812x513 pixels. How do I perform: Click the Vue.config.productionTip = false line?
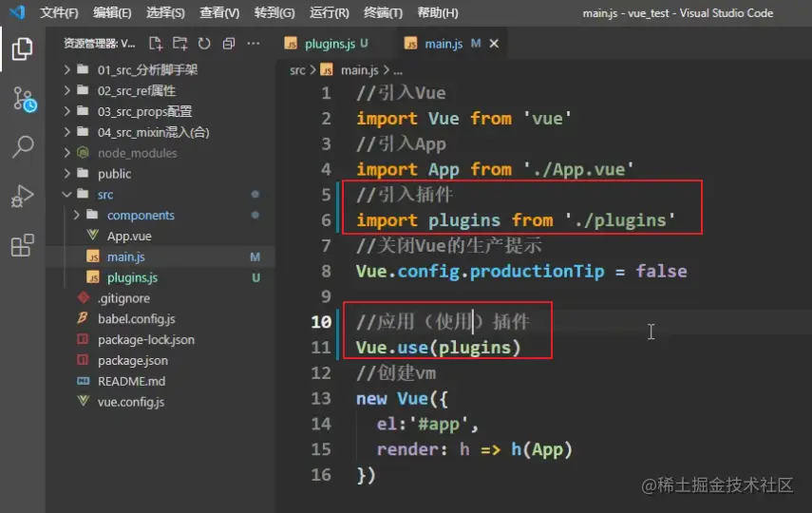[x=521, y=271]
